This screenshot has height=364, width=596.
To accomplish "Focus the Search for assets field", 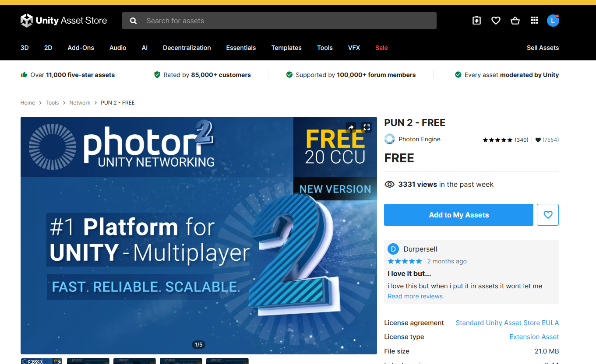I will 279,21.
